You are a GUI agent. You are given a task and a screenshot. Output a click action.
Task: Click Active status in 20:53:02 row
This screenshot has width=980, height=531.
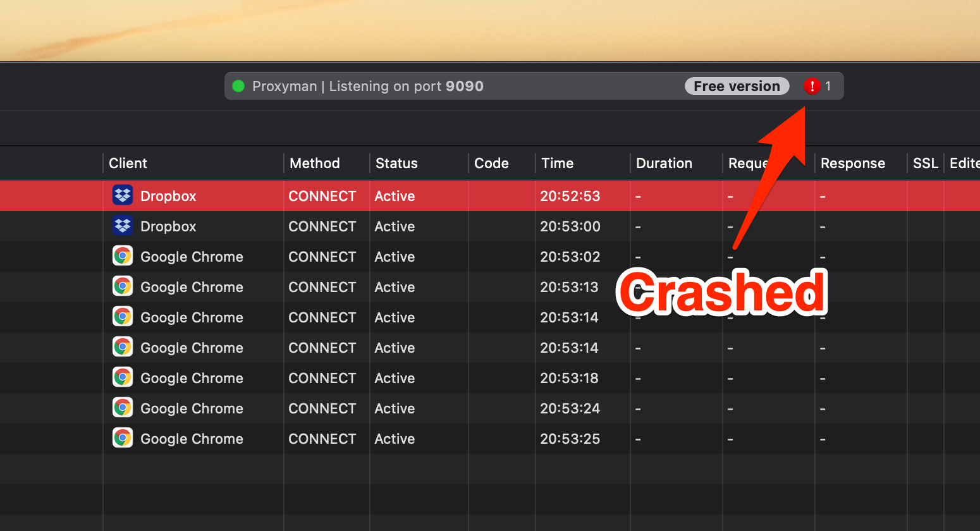(x=395, y=257)
